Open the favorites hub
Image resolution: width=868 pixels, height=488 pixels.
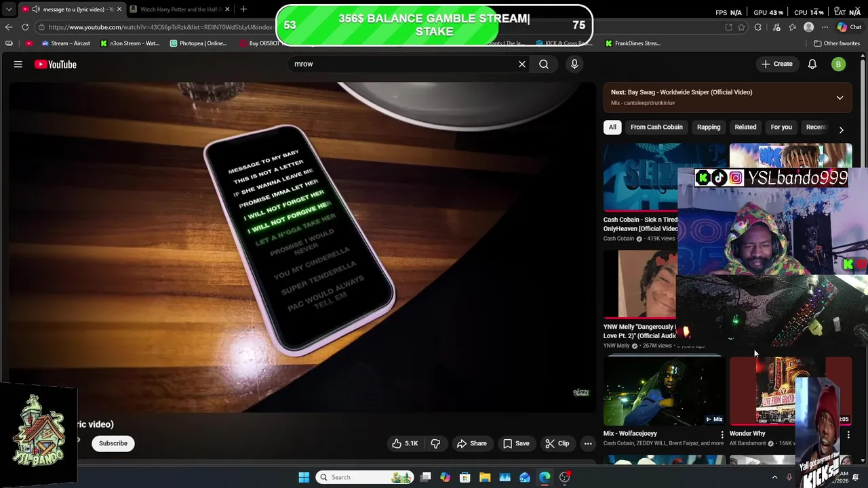(x=792, y=27)
